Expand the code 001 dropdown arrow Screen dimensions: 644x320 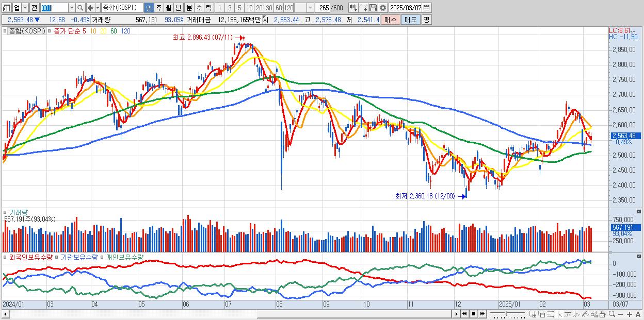(72, 8)
